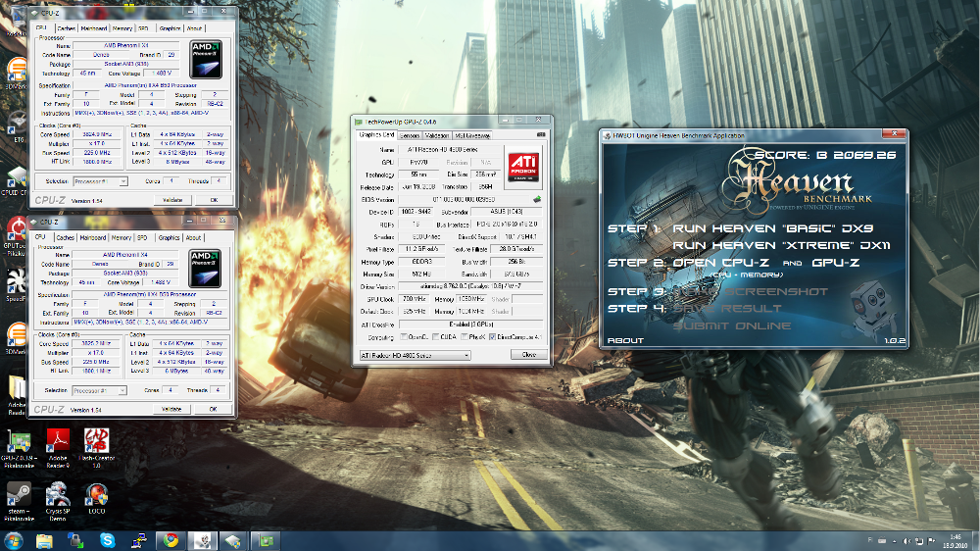Open the Graphics tab in lower CPU-Z window
Viewport: 980px width, 551px height.
(x=169, y=237)
